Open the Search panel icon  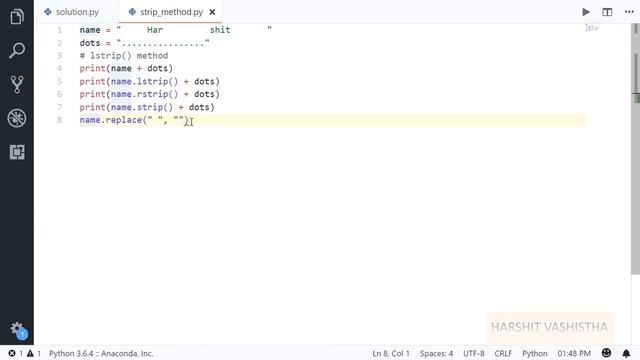click(17, 50)
